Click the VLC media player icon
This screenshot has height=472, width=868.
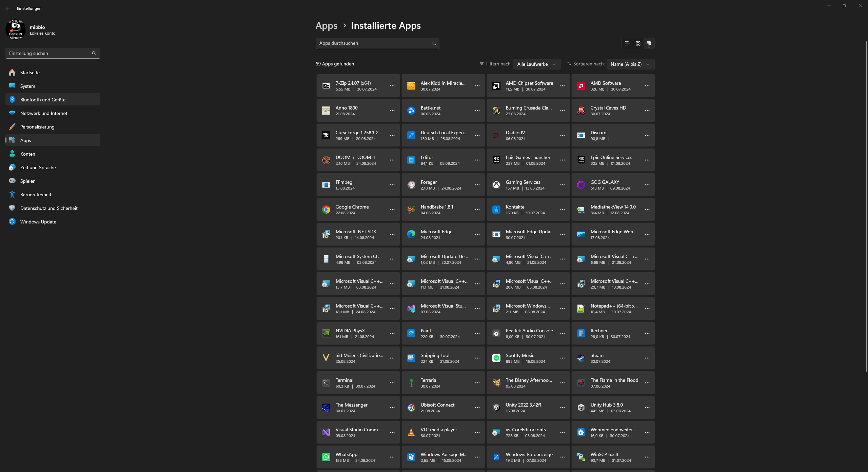coord(411,432)
